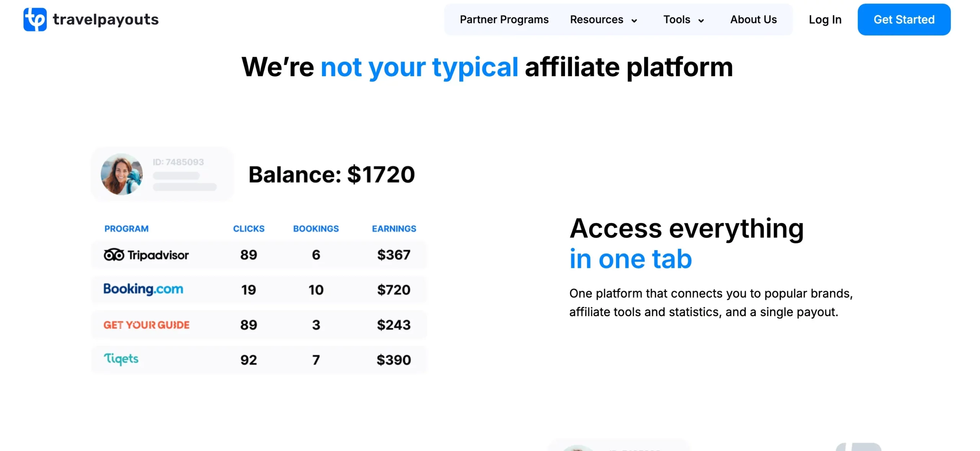Open the About Us page
Viewport: 980px width, 451px height.
click(x=753, y=20)
